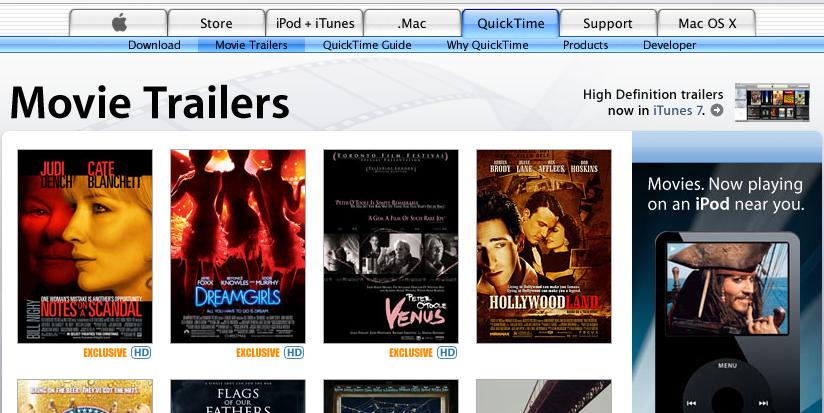This screenshot has width=824, height=413.
Task: Click the Apple logo tab
Action: 118,23
